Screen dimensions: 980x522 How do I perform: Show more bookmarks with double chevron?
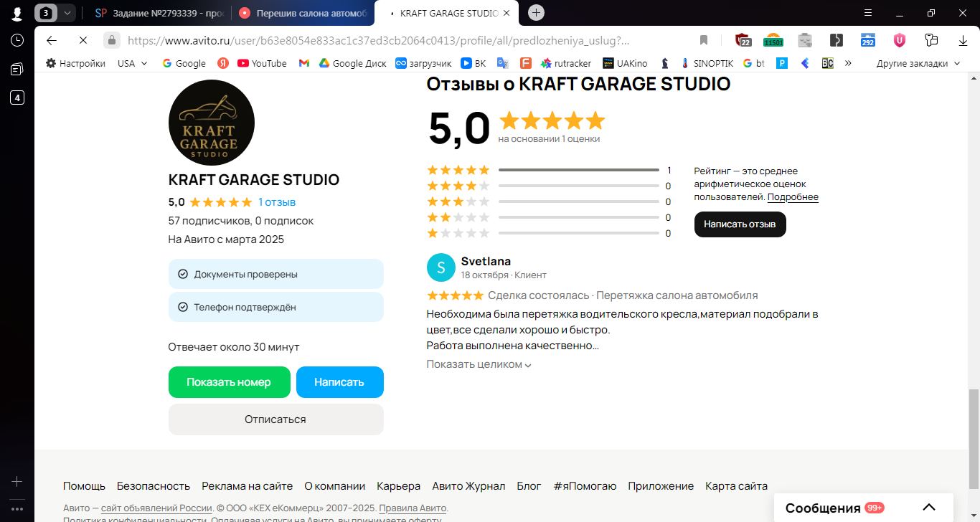[x=848, y=63]
